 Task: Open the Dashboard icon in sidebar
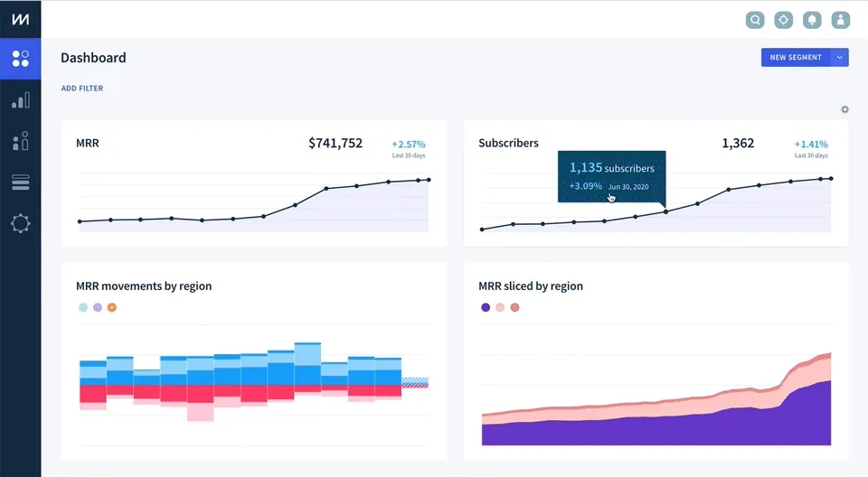[21, 59]
